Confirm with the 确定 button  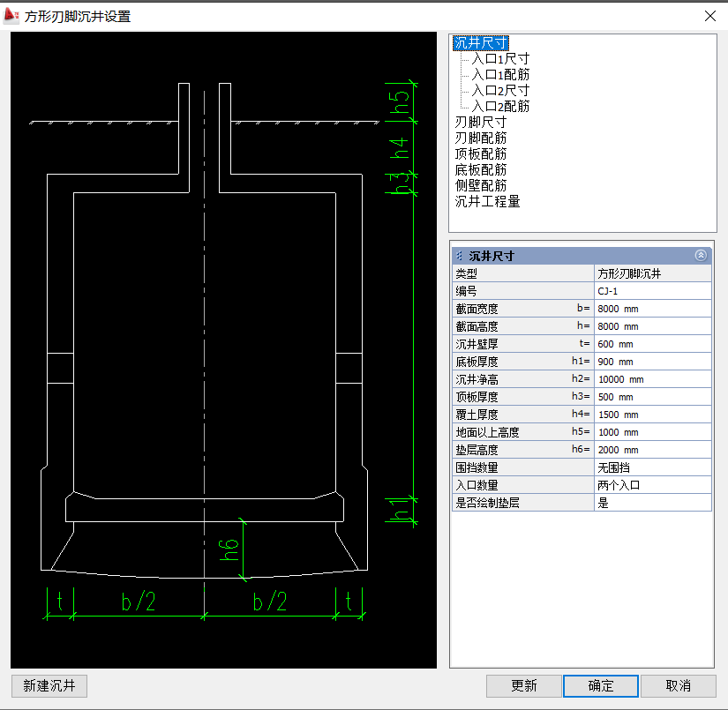pos(600,686)
